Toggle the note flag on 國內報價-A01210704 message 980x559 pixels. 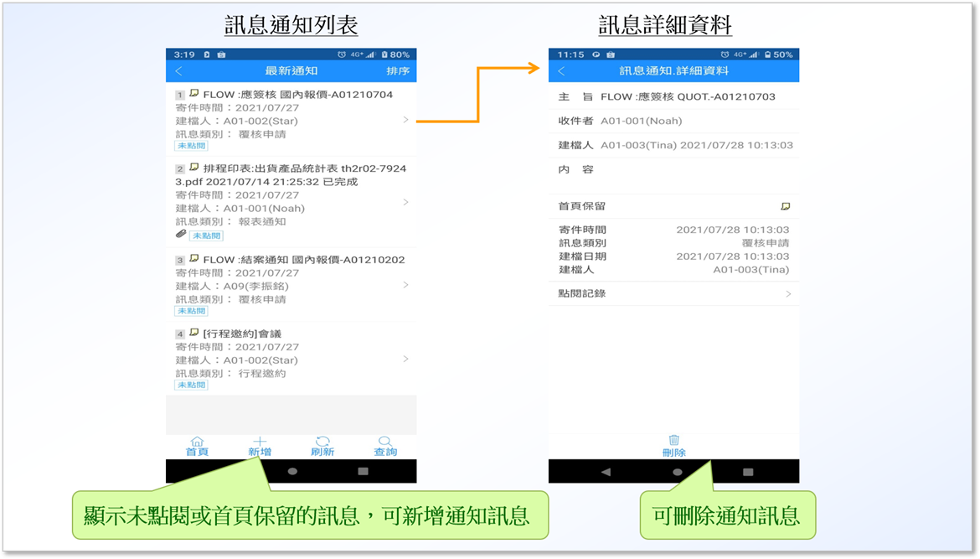[194, 94]
